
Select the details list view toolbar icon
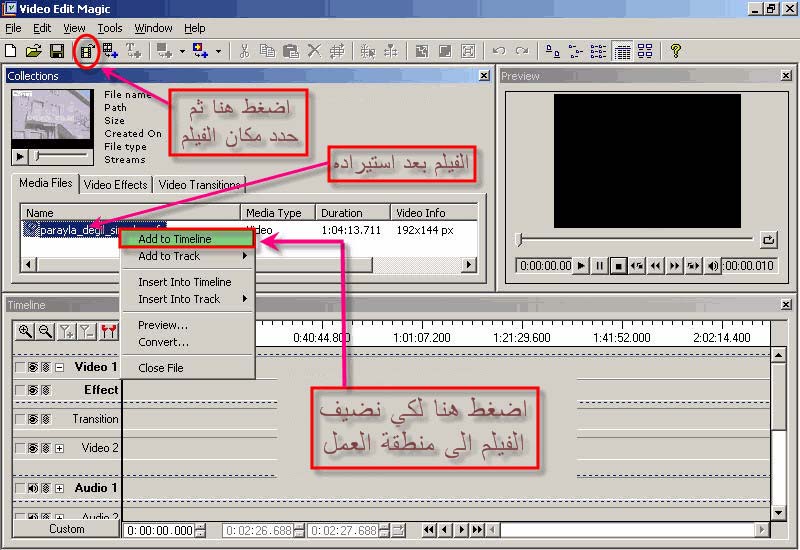click(x=622, y=51)
